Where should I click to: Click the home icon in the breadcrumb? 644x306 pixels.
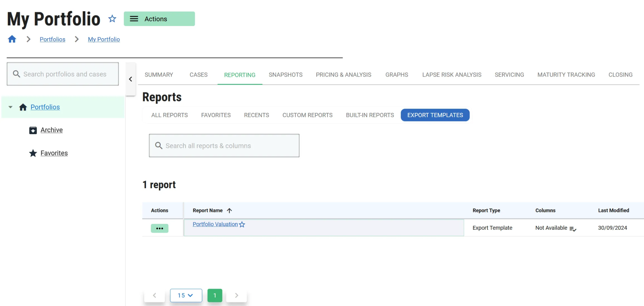(12, 39)
